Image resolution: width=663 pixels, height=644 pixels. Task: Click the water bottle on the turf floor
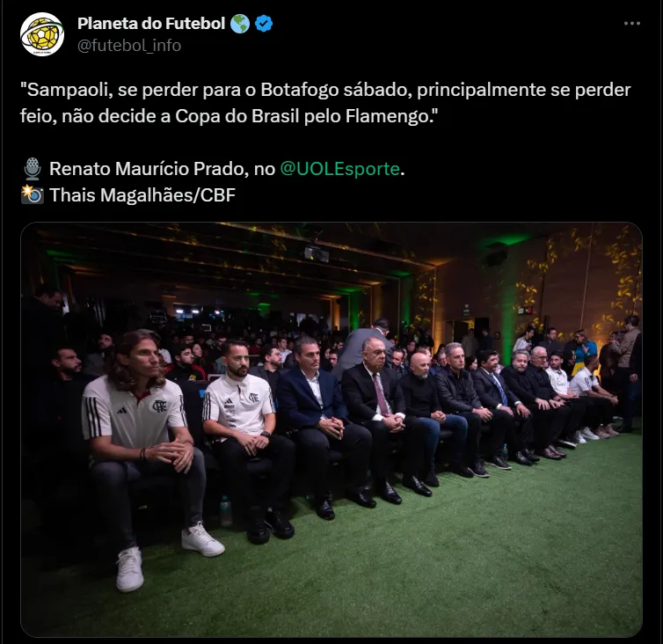coord(225,510)
